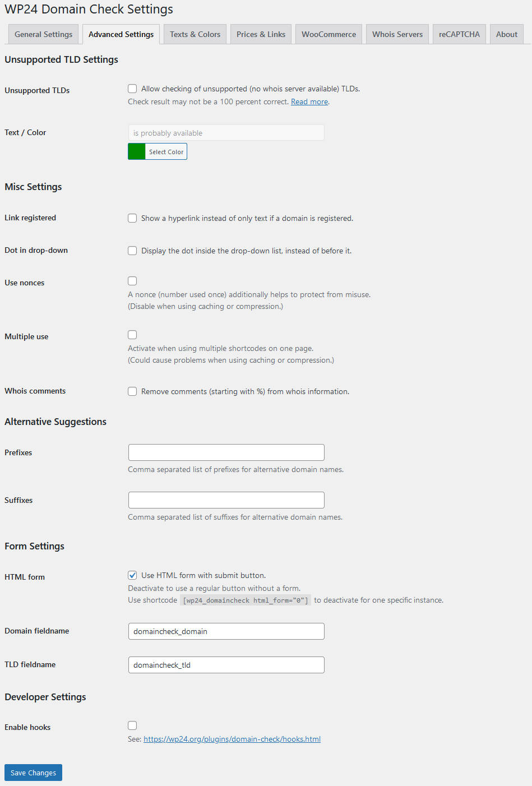Check the Whois comments removal checkbox

tap(132, 391)
